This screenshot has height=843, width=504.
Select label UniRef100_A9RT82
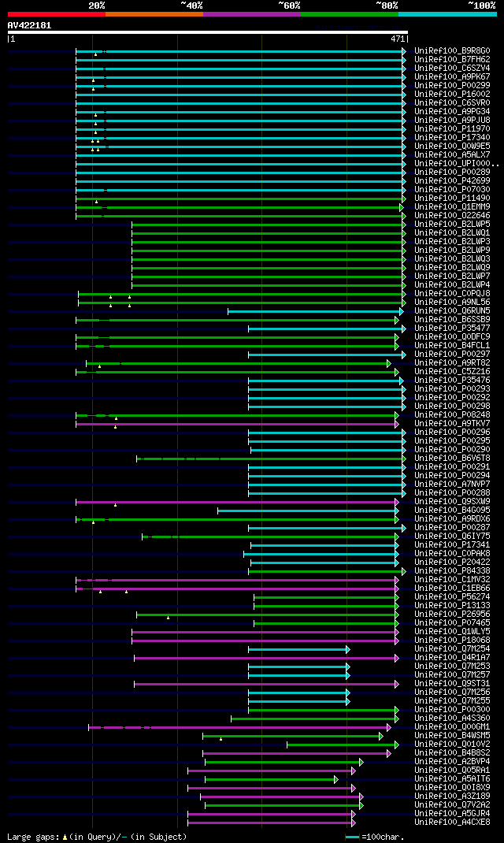pos(452,363)
